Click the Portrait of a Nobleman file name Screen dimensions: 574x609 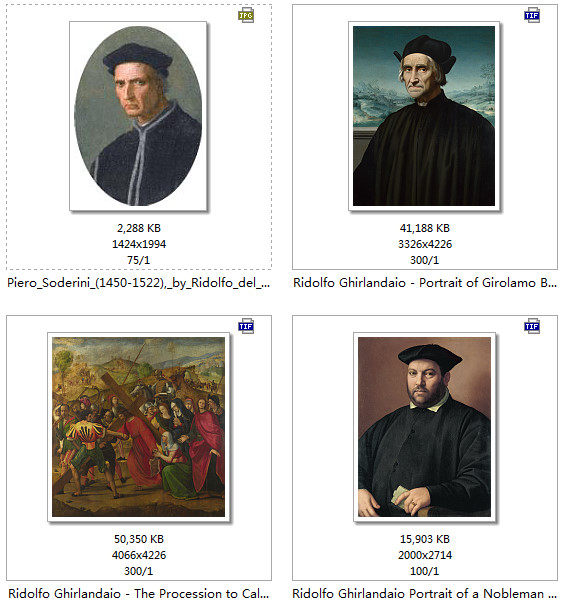[425, 594]
